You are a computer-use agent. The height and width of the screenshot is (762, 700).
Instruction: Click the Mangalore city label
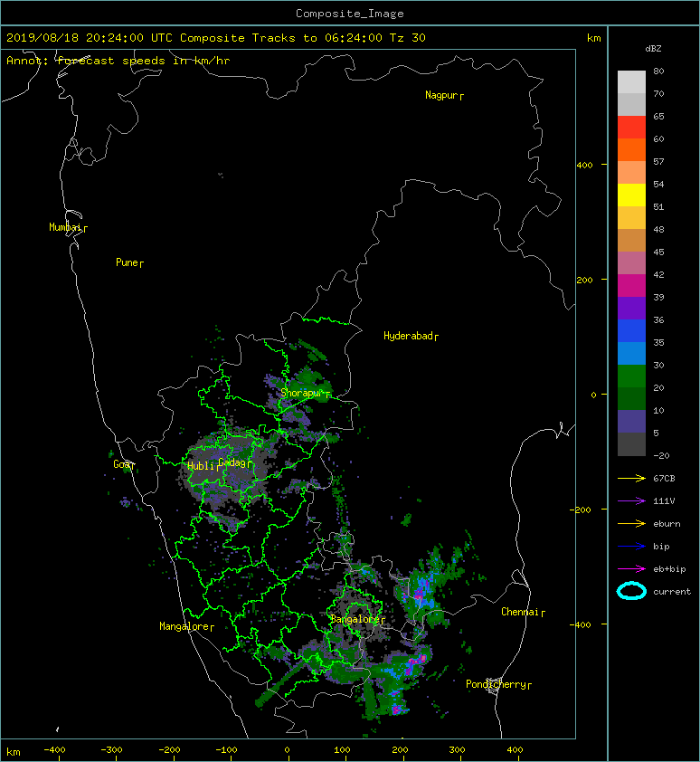(184, 626)
